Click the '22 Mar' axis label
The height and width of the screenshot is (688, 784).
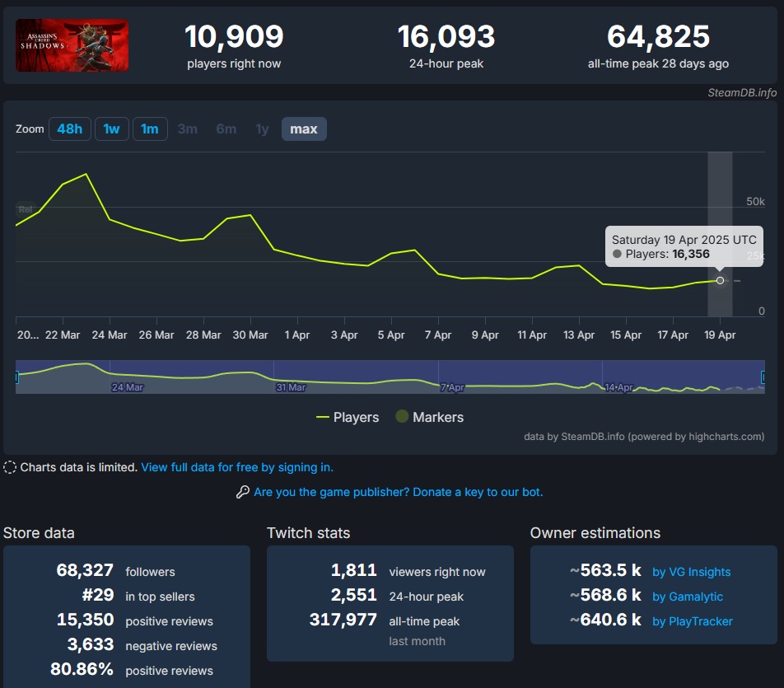coord(63,335)
